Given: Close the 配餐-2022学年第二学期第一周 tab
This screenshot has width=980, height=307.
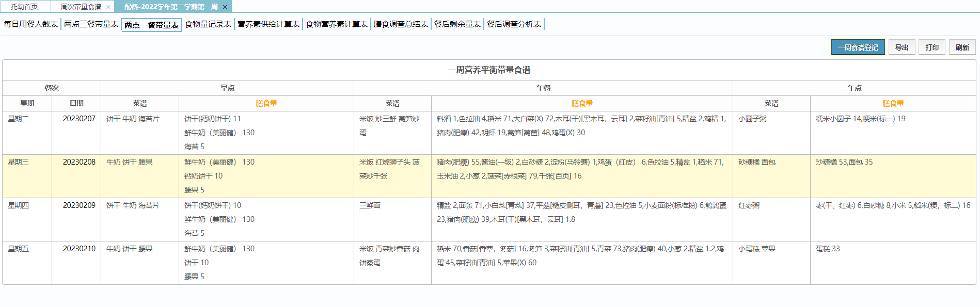Looking at the screenshot, I should tap(225, 7).
